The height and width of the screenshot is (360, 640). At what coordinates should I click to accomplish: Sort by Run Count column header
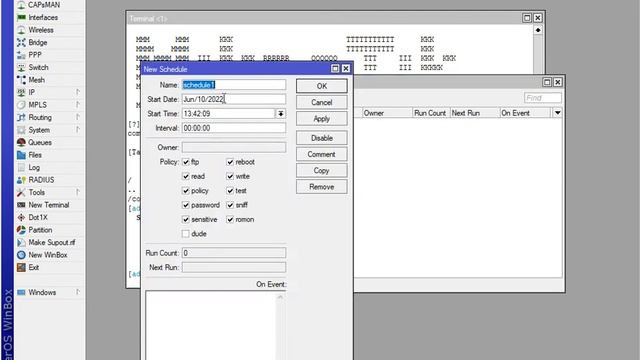(431, 113)
